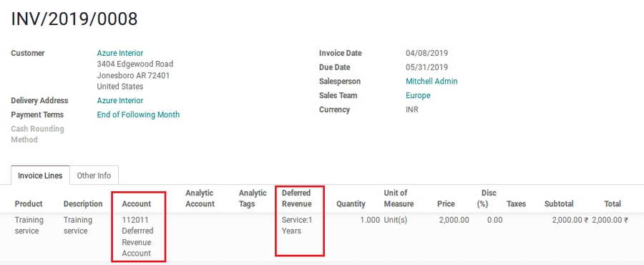Select Training service description cell
This screenshot has width=644, height=265.
click(77, 226)
